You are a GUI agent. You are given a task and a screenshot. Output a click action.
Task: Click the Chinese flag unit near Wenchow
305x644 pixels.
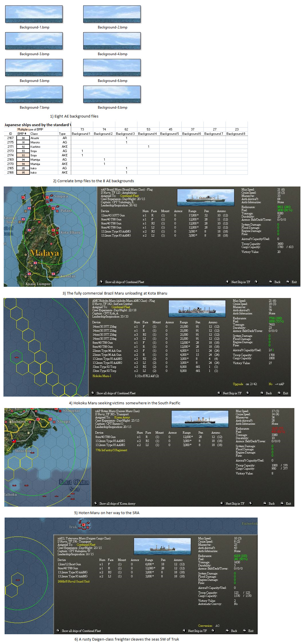(14, 441)
